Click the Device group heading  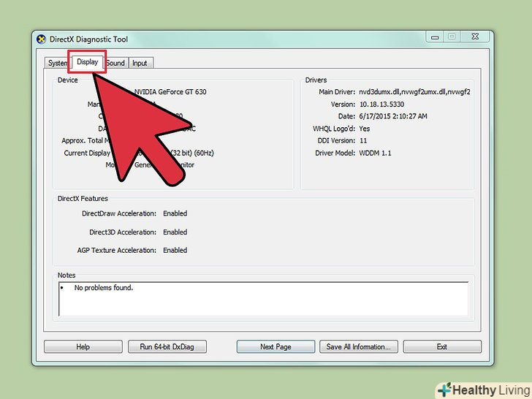point(67,80)
